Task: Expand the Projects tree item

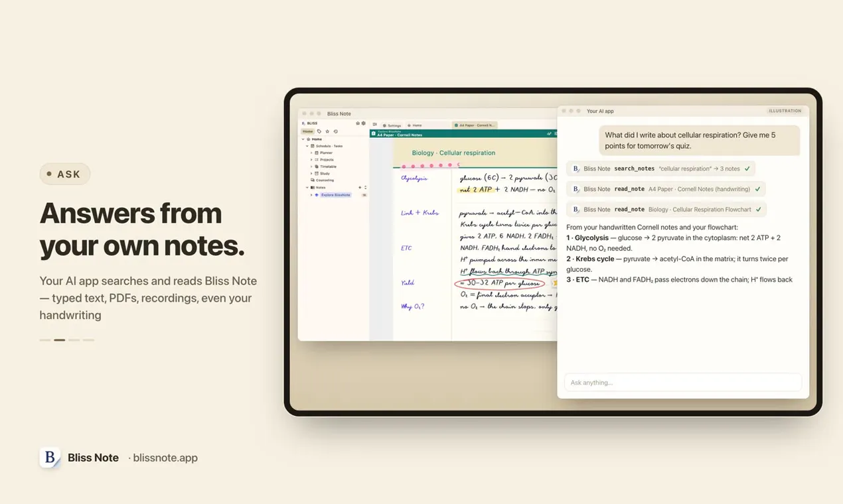Action: point(311,160)
